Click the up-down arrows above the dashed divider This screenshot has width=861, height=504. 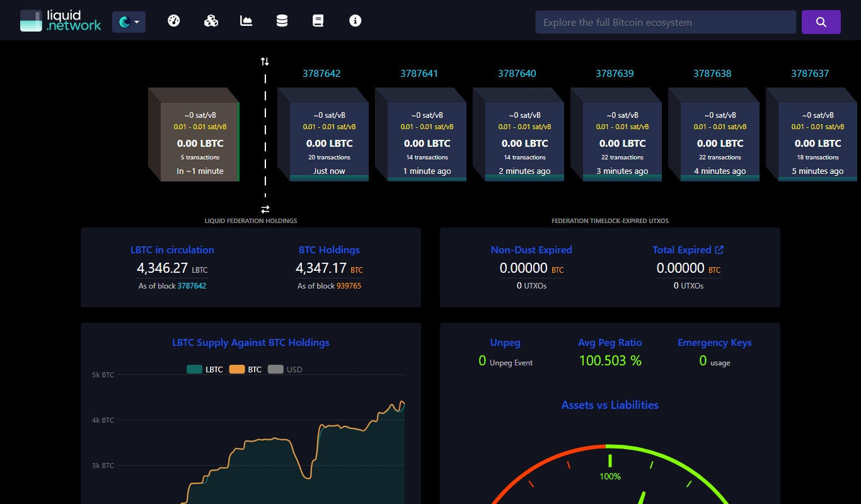[265, 62]
